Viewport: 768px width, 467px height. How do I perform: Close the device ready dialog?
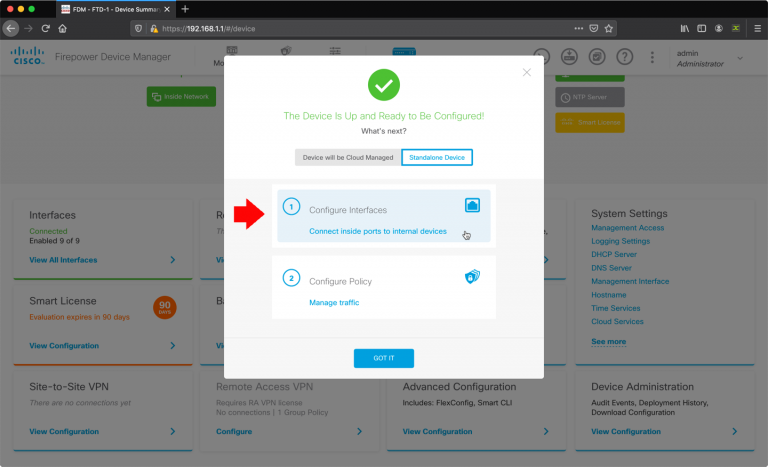[x=527, y=73]
